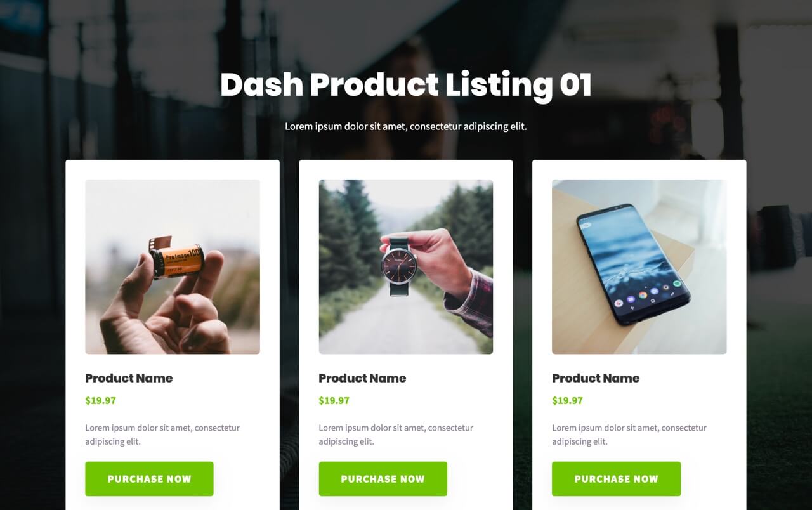Click the description text in the wristwatch card
This screenshot has width=812, height=510.
point(396,435)
